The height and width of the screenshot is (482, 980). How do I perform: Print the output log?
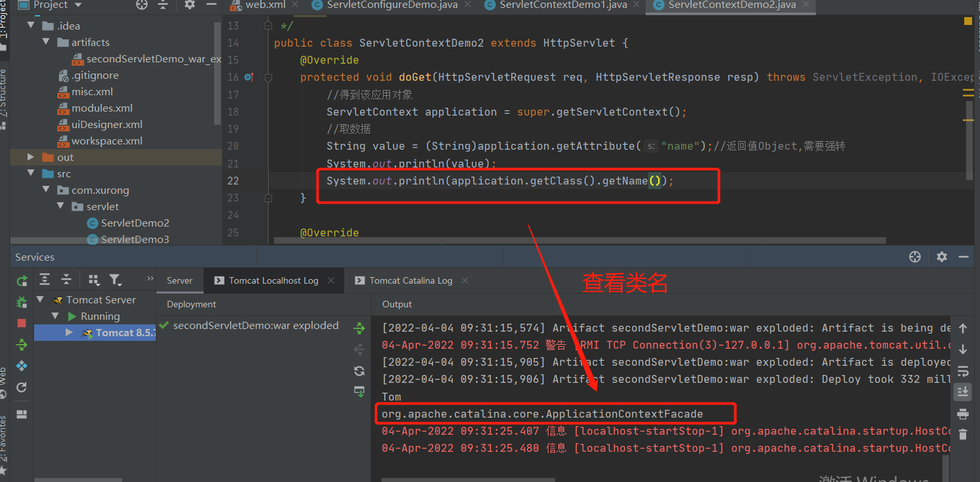tap(963, 414)
